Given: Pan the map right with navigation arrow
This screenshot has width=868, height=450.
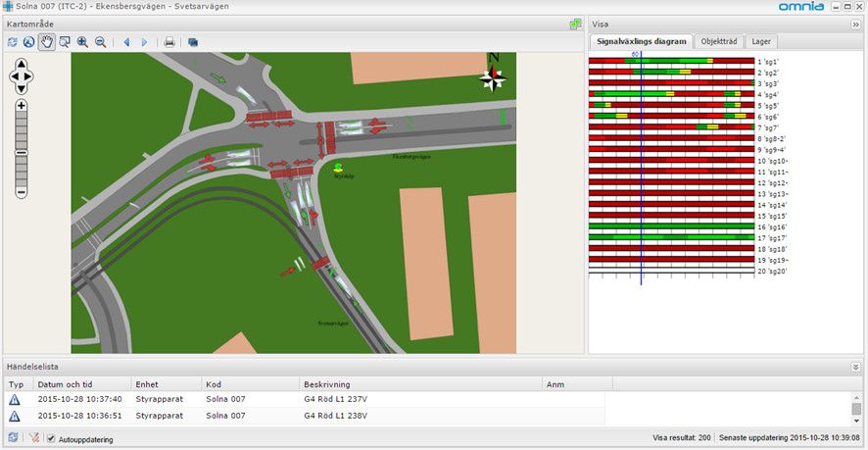Looking at the screenshot, I should (x=28, y=76).
